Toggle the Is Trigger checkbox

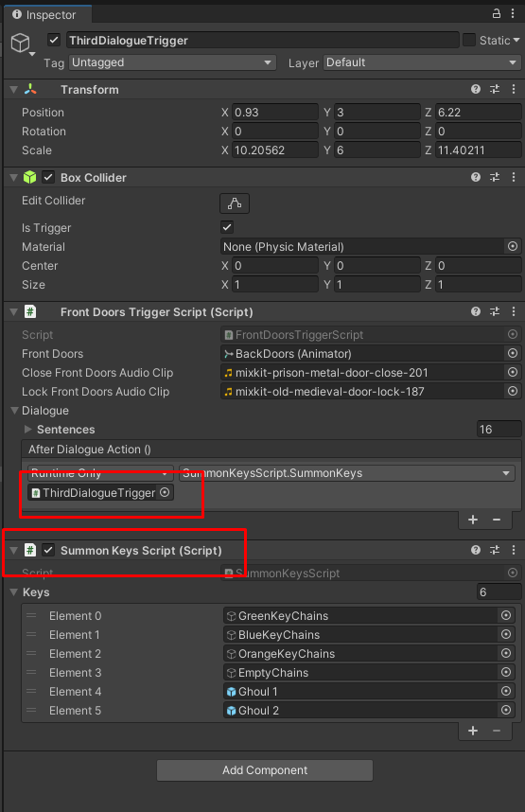click(x=227, y=227)
